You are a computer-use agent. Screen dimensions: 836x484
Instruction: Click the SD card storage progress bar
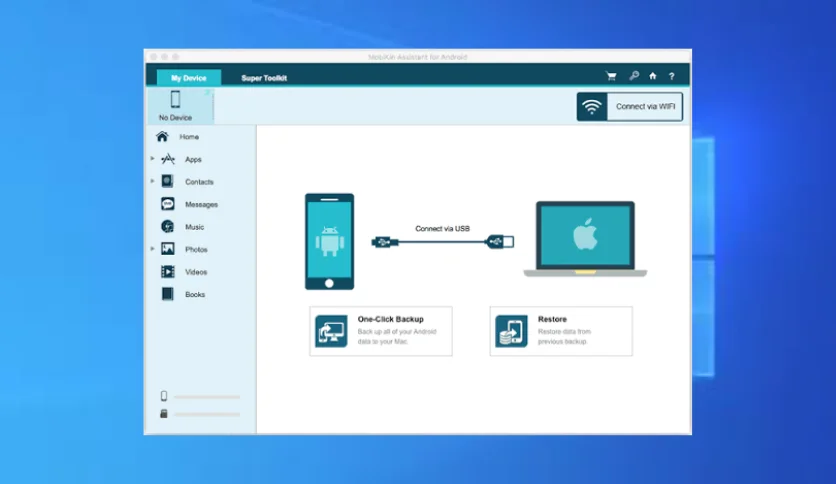tap(207, 414)
